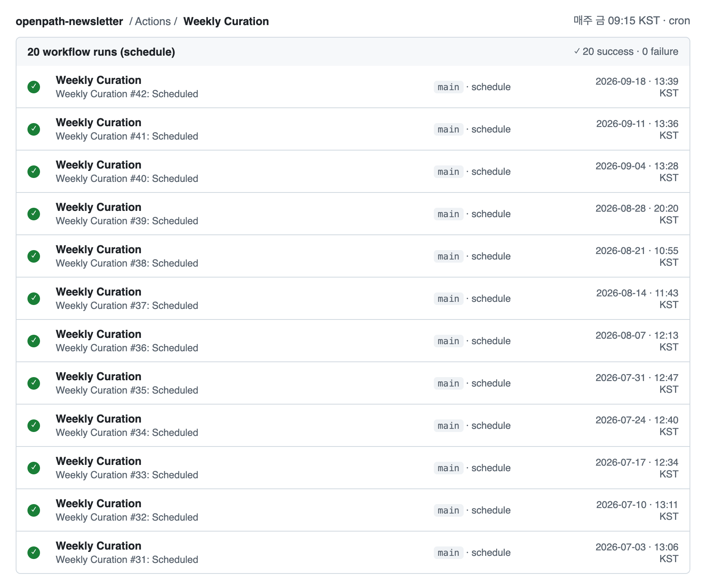Click the '매주 금 09:15 KST · cron' schedule text

[x=631, y=20]
